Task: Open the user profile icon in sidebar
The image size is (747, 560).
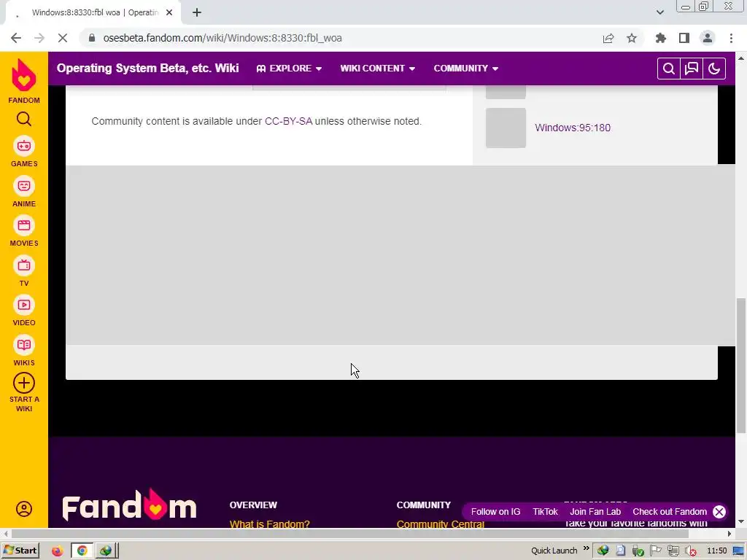Action: point(24,509)
